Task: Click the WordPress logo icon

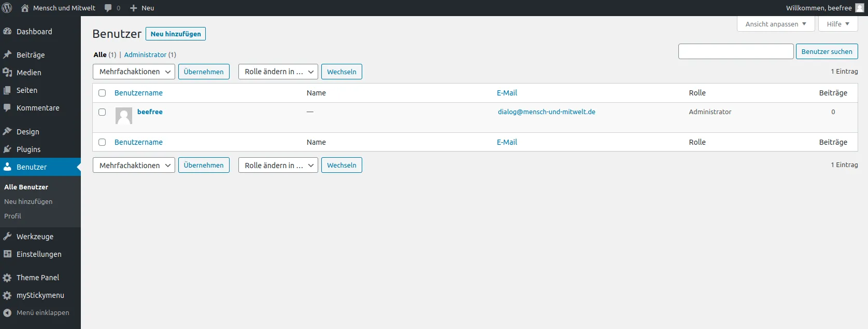Action: [x=7, y=8]
